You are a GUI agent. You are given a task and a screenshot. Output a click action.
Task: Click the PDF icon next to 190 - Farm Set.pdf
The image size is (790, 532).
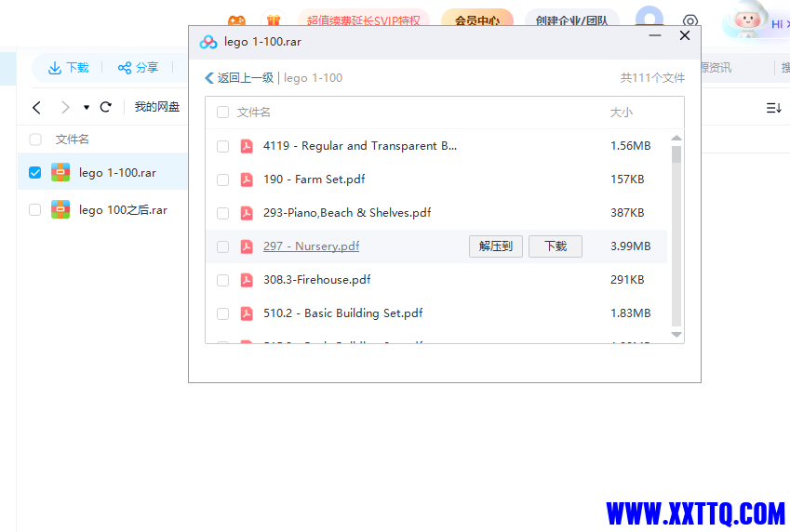(x=247, y=180)
